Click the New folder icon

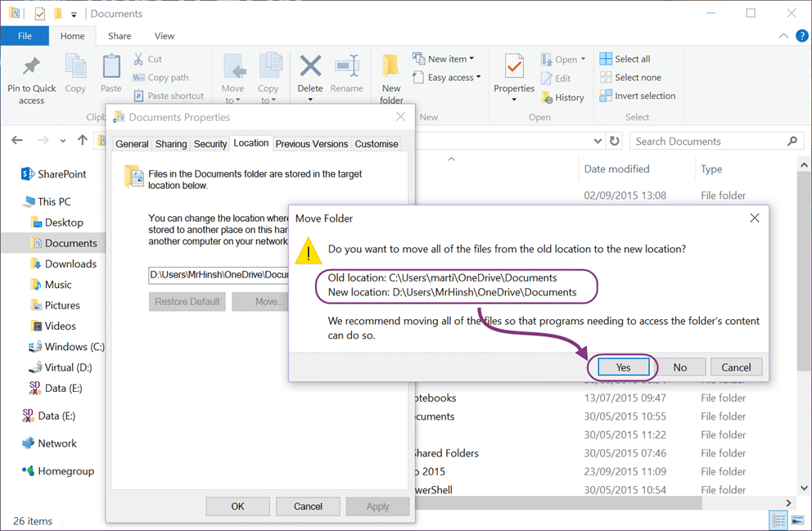(391, 66)
